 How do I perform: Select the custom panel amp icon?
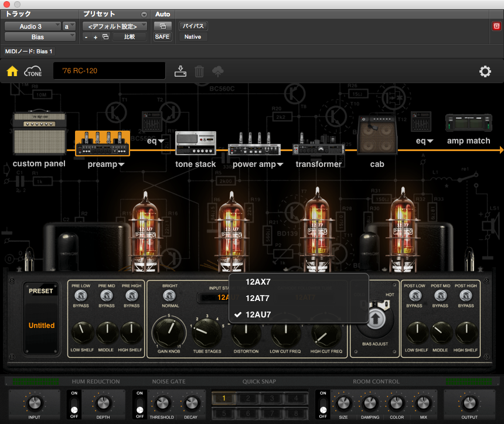(x=39, y=133)
